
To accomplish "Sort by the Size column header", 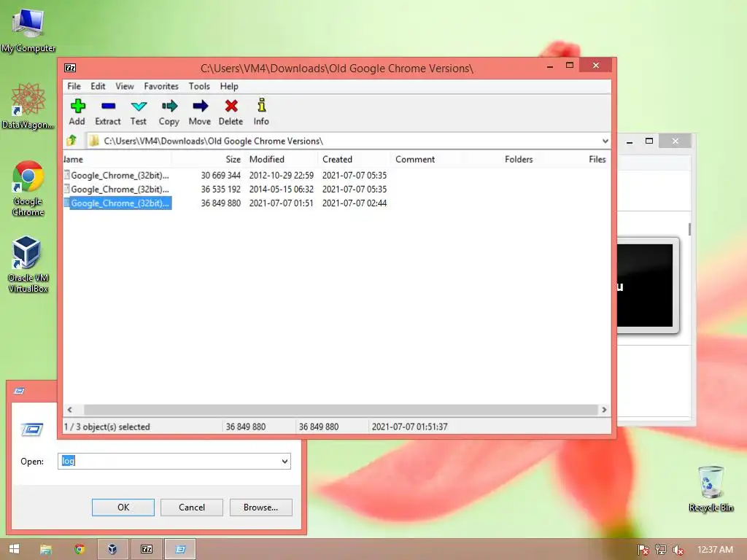I will point(208,160).
